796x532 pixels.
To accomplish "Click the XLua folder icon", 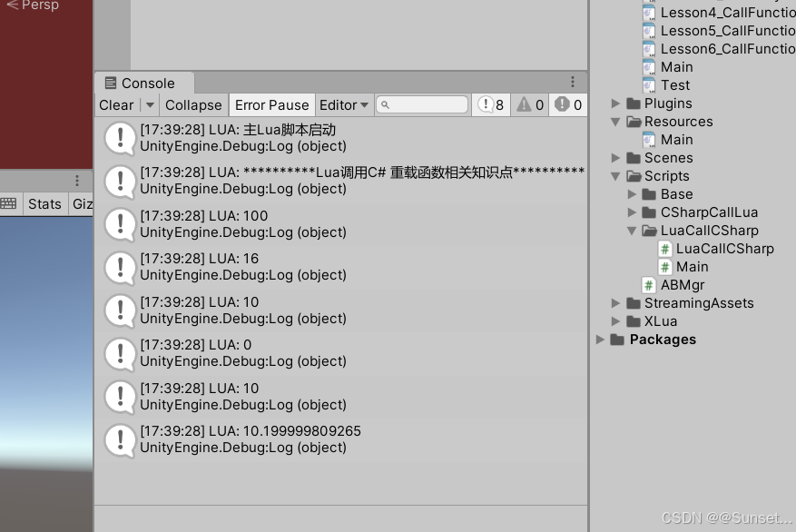I will tap(633, 321).
